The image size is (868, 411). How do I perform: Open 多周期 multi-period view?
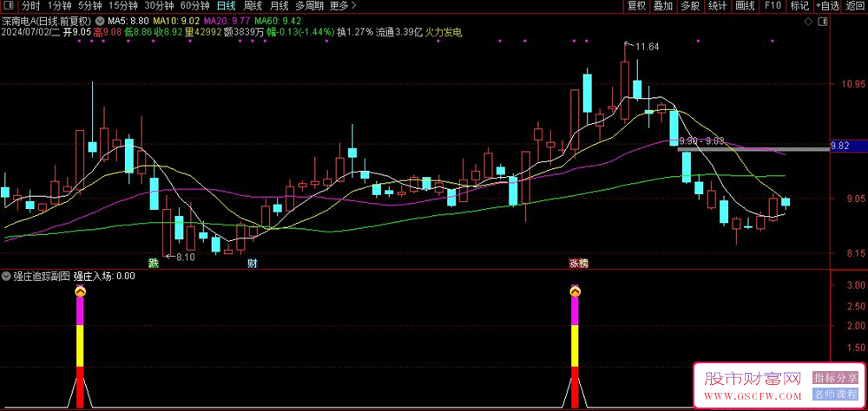(x=308, y=6)
